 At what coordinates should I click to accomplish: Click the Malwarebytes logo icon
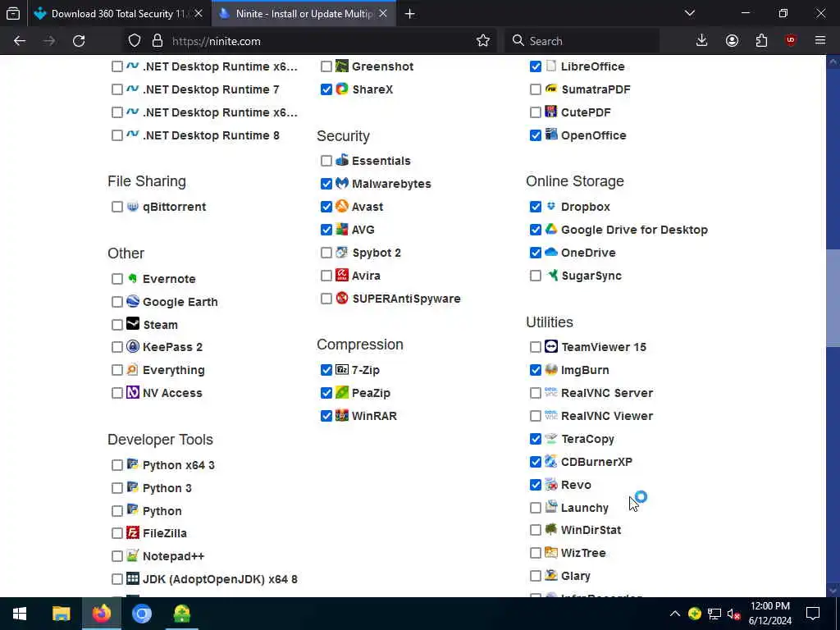point(342,183)
